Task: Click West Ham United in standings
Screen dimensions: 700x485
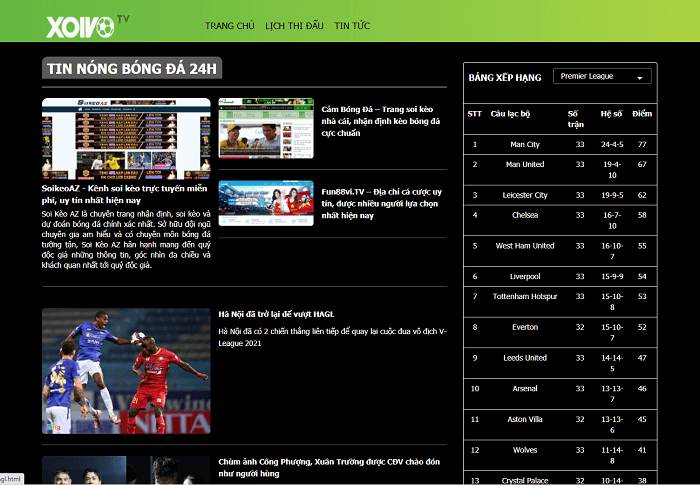Action: (525, 246)
